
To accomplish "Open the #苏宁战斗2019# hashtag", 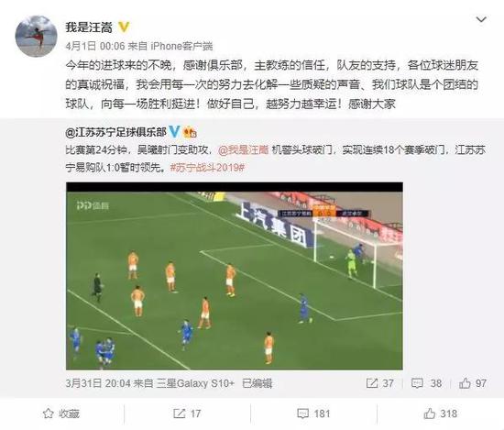I will (x=207, y=168).
